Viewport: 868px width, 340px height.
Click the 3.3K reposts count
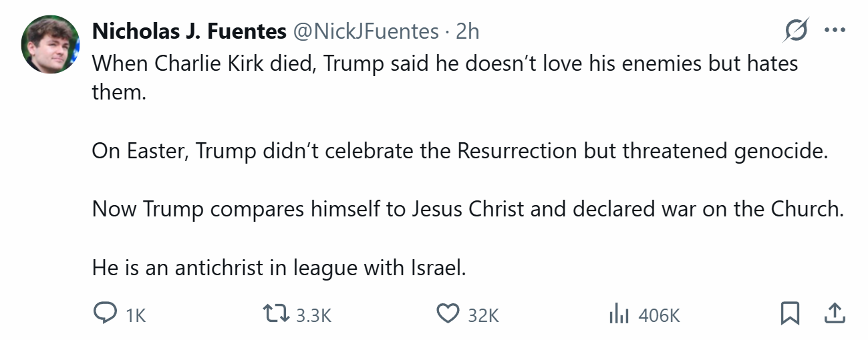click(313, 315)
